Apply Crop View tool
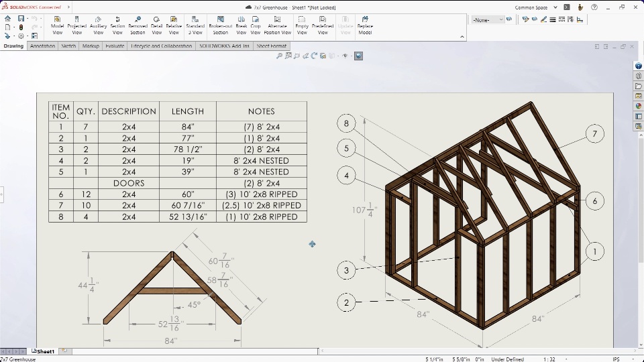This screenshot has height=362, width=644. [x=256, y=25]
